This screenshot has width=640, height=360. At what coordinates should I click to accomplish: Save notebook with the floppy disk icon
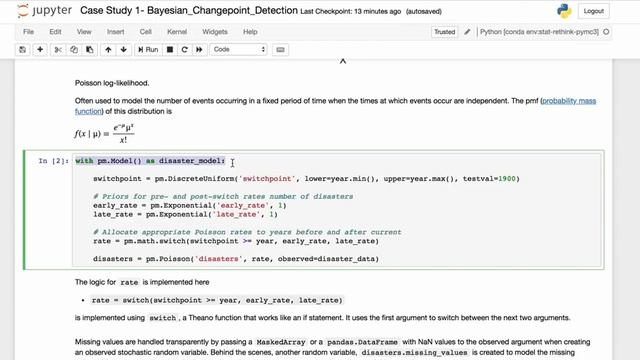22,50
